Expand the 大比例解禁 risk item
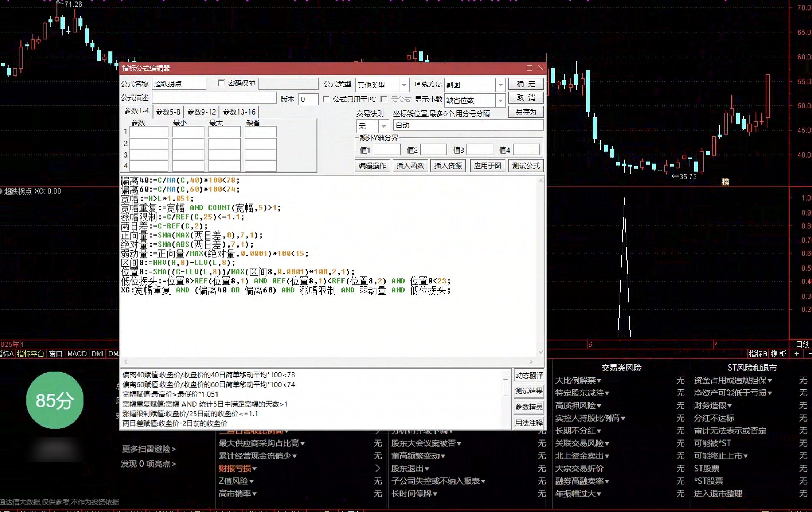Viewport: 812px width, 512px height. (x=578, y=380)
